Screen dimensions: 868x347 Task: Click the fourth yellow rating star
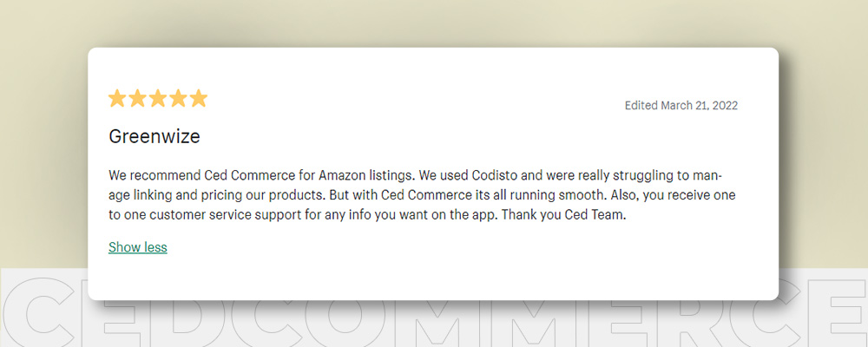click(x=178, y=99)
